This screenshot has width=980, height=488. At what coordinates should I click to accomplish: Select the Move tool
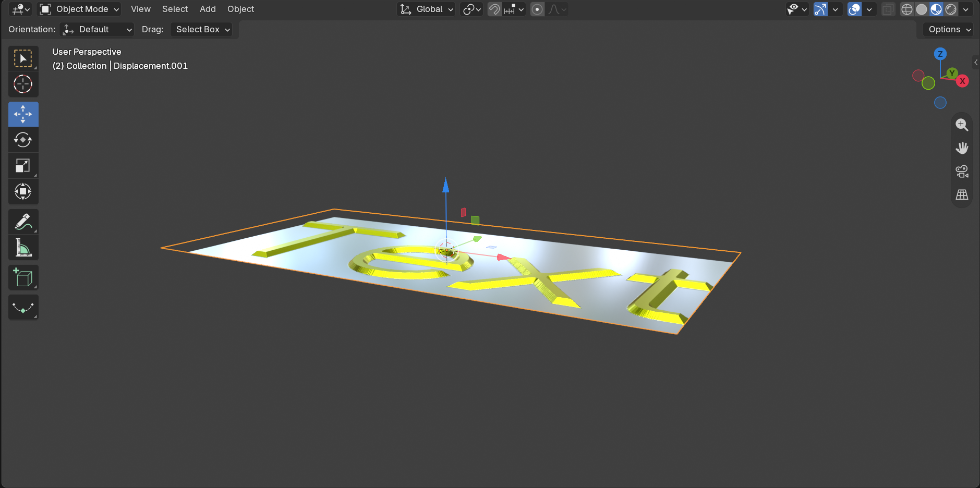click(x=23, y=114)
